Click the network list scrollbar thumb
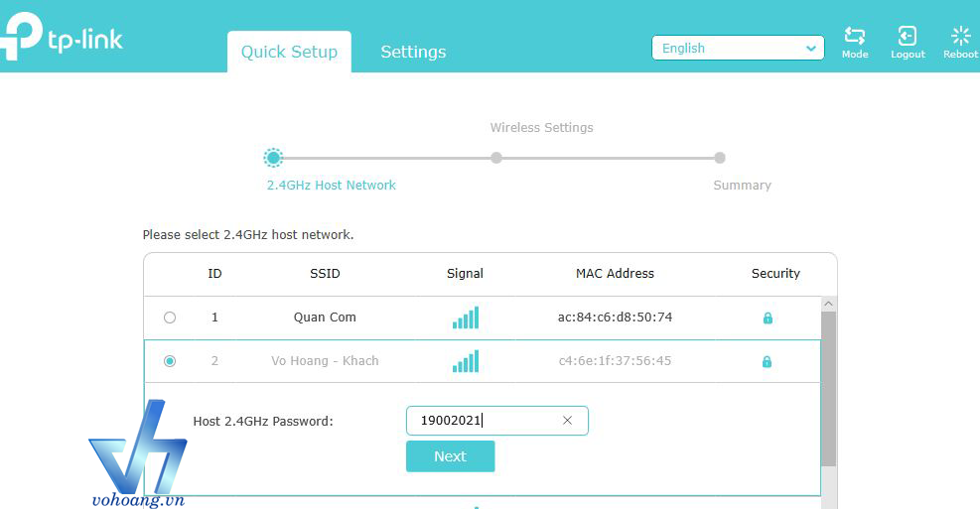The height and width of the screenshot is (509, 980). click(828, 389)
